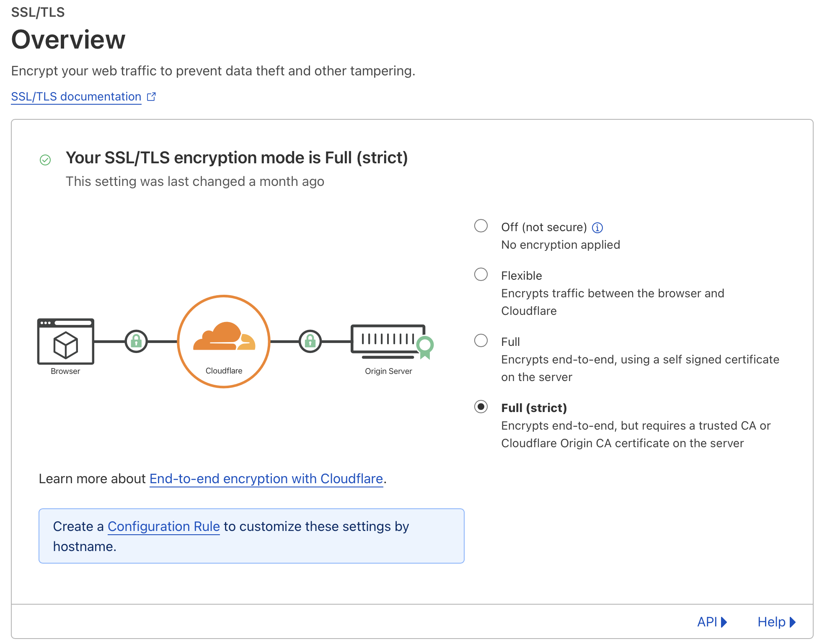Open End-to-end encryption with Cloudflare link

[x=266, y=479]
